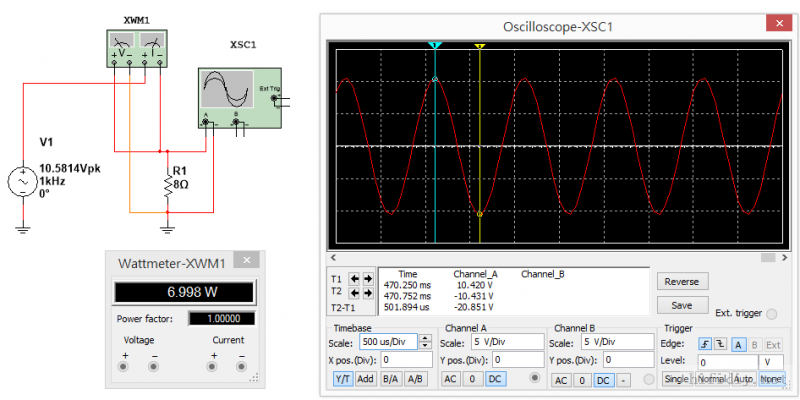Move cursor T1 left with arrow
Screen dimensions: 800x400
(x=353, y=279)
